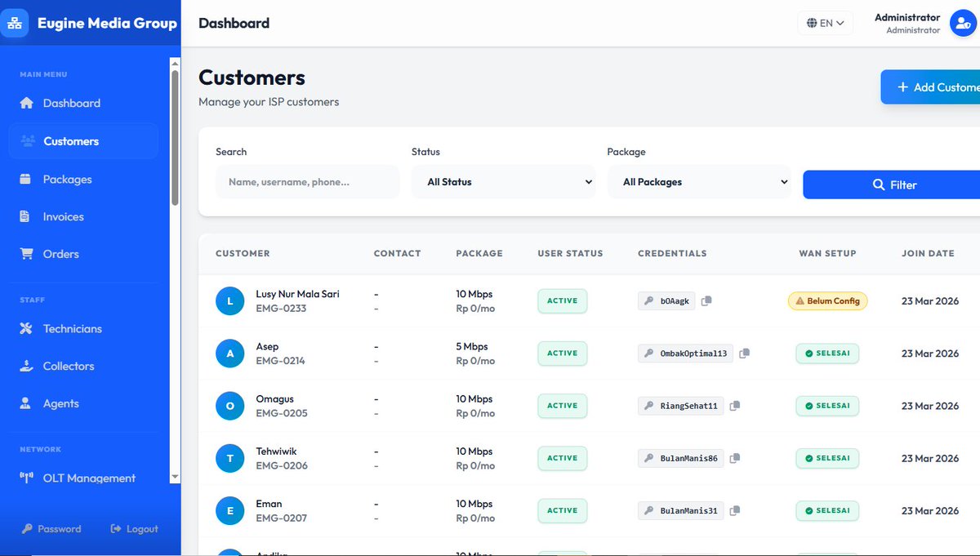Open the EN language dropdown

(826, 23)
